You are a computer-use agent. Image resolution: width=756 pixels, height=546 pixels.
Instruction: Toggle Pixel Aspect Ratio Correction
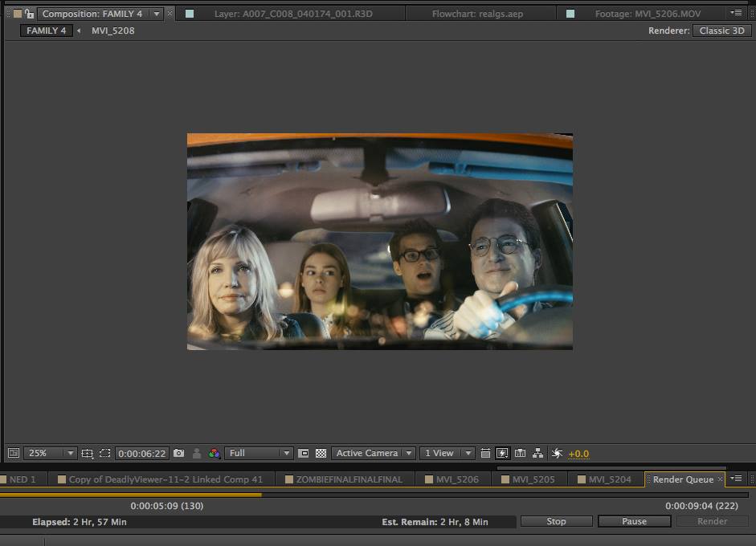(485, 454)
